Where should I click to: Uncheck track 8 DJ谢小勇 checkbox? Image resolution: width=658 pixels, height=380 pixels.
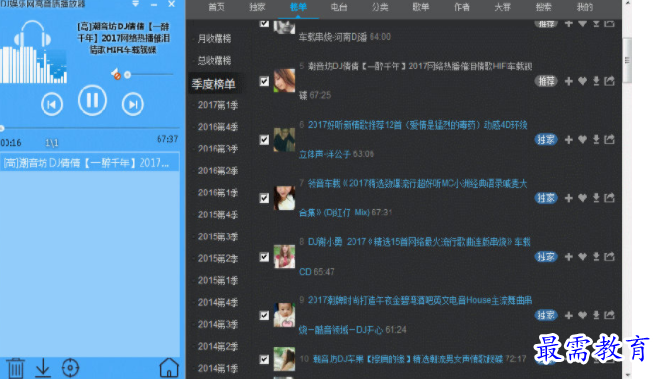coord(264,257)
